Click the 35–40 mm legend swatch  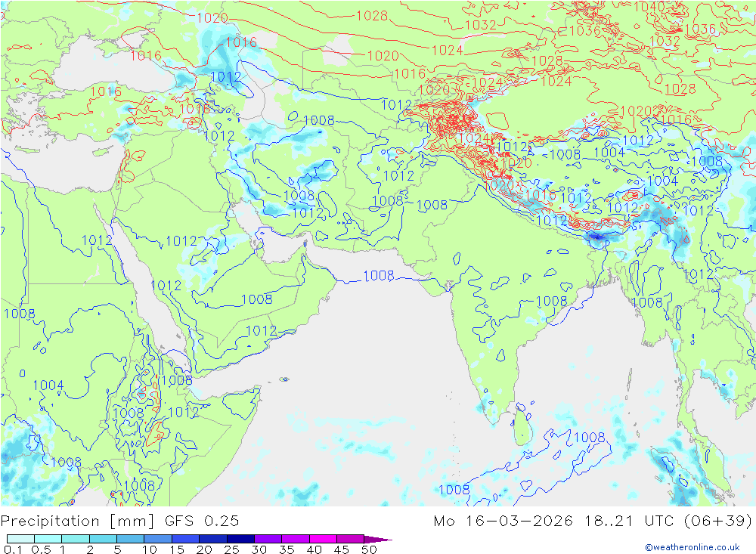[295, 539]
